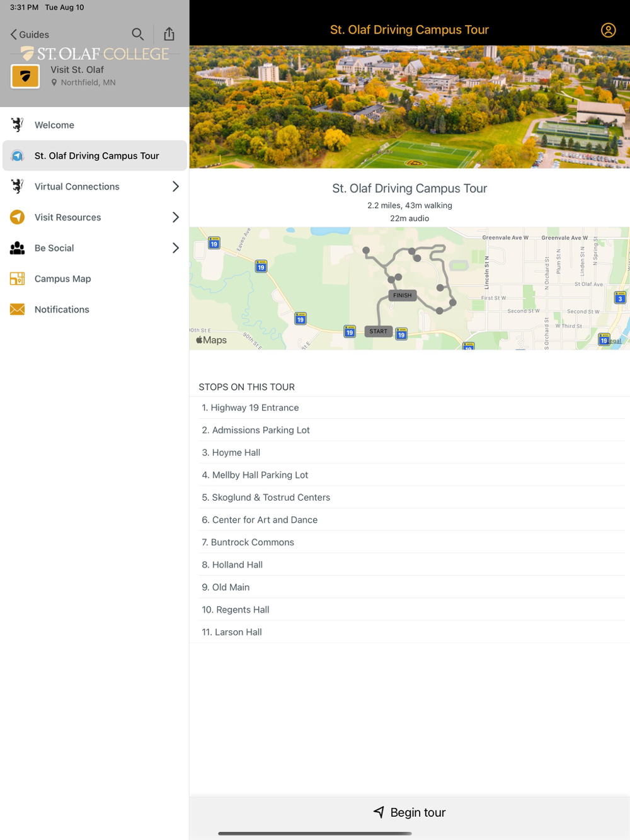Click the Driving Campus Tour icon
This screenshot has height=840, width=630.
[x=18, y=156]
